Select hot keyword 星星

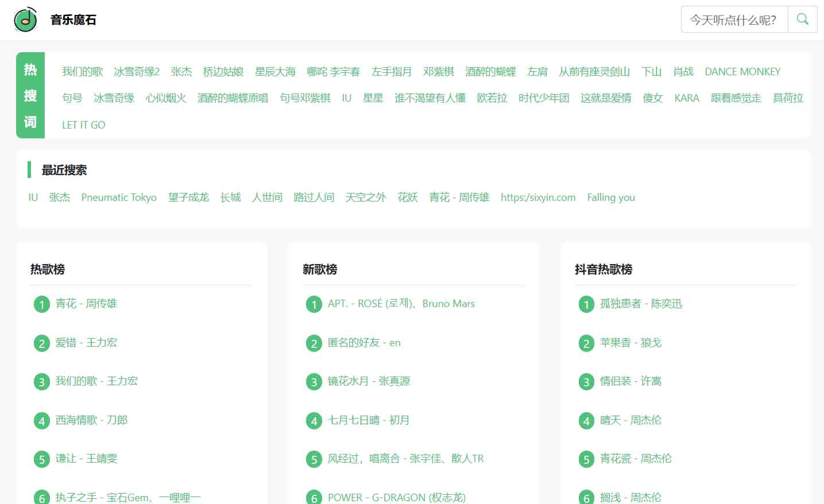(373, 98)
